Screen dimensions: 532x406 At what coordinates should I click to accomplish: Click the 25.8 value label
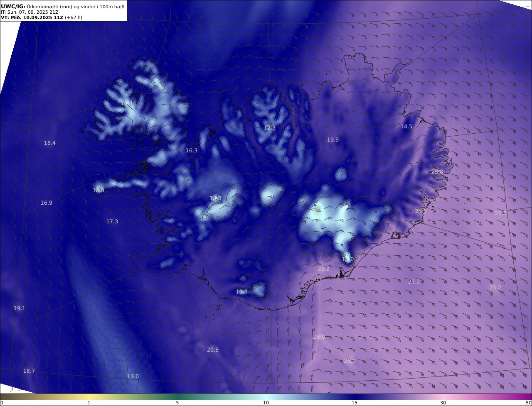click(x=437, y=172)
